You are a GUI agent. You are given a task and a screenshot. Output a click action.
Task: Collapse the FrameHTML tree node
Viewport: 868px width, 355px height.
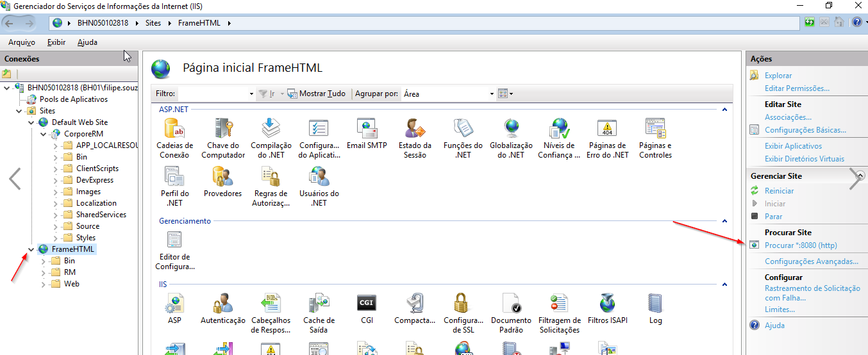pyautogui.click(x=31, y=249)
